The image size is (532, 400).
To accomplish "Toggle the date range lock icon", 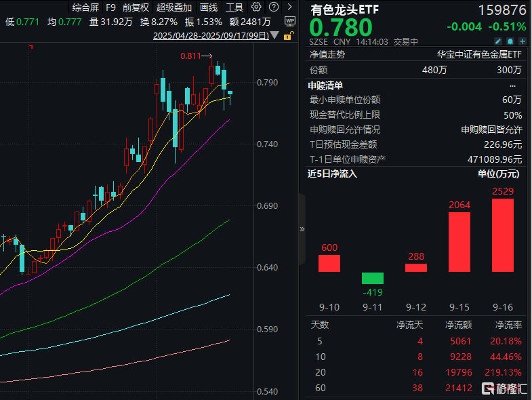I will 289,36.
